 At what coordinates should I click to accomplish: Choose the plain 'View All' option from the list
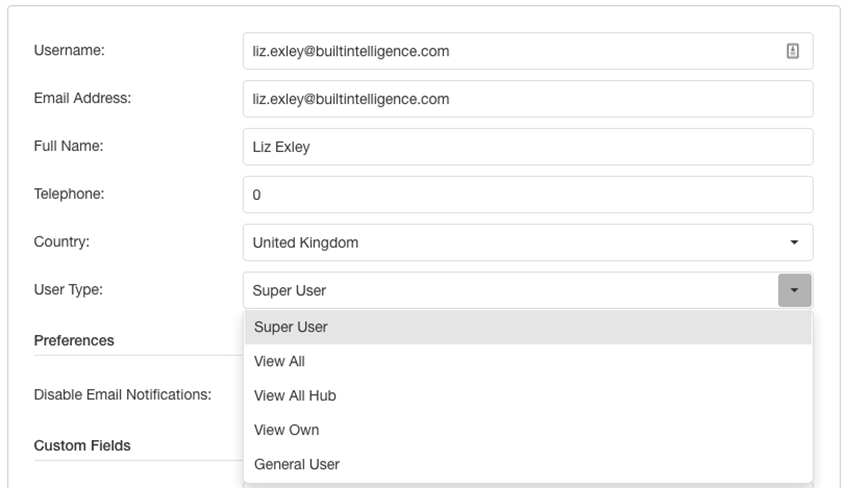pyautogui.click(x=528, y=362)
